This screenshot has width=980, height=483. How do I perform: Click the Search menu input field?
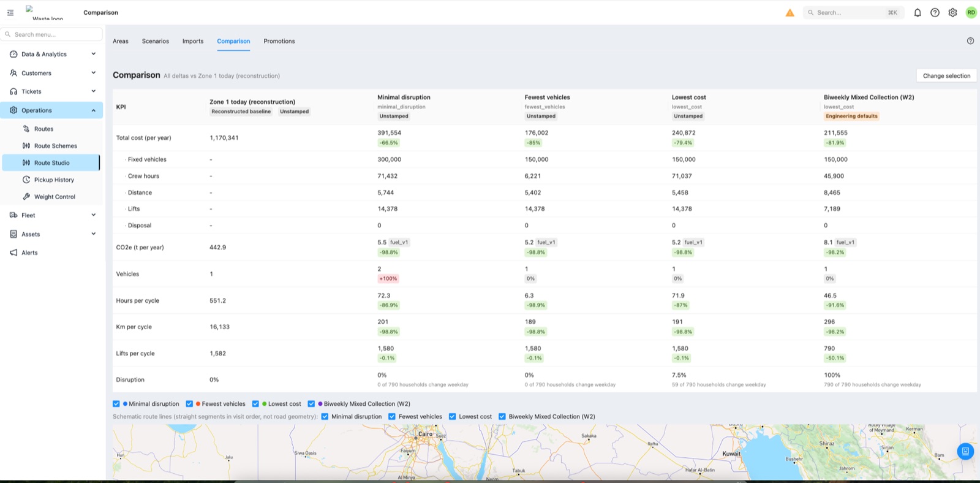51,34
